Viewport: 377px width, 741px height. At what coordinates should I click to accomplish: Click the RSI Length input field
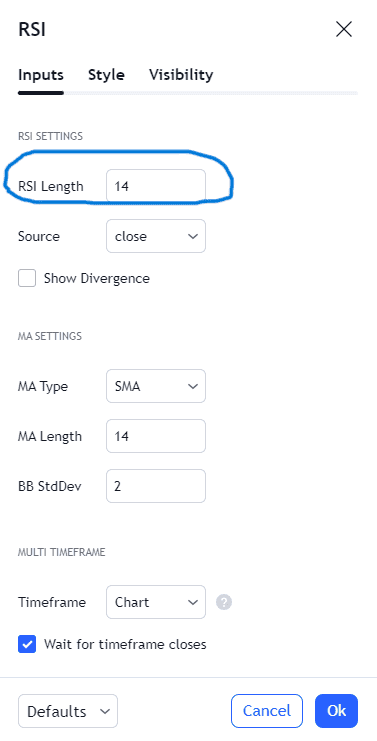point(156,186)
